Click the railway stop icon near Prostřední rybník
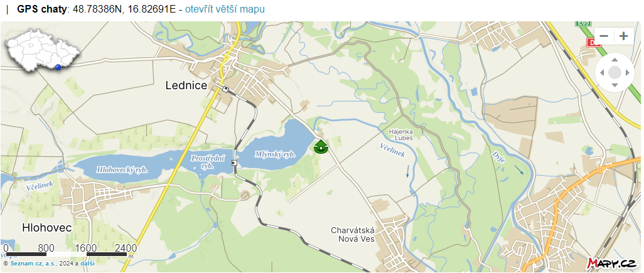 coord(234,163)
